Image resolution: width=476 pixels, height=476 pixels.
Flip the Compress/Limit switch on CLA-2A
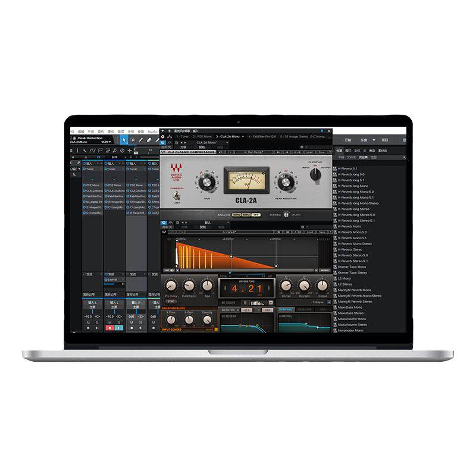click(x=177, y=196)
